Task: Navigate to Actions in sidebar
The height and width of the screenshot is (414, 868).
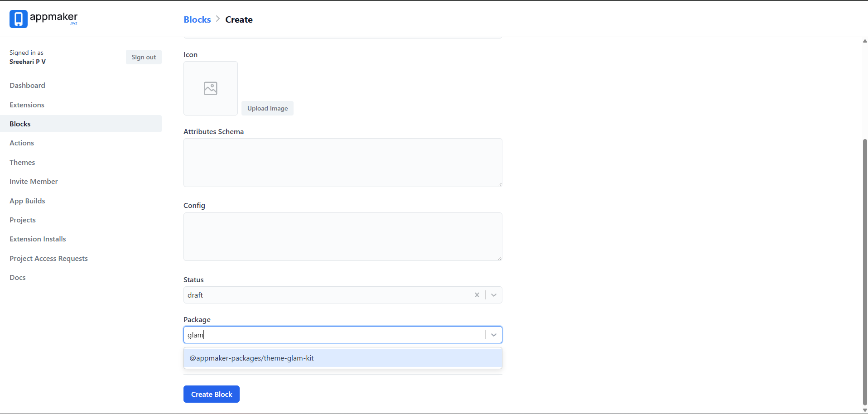Action: tap(22, 143)
